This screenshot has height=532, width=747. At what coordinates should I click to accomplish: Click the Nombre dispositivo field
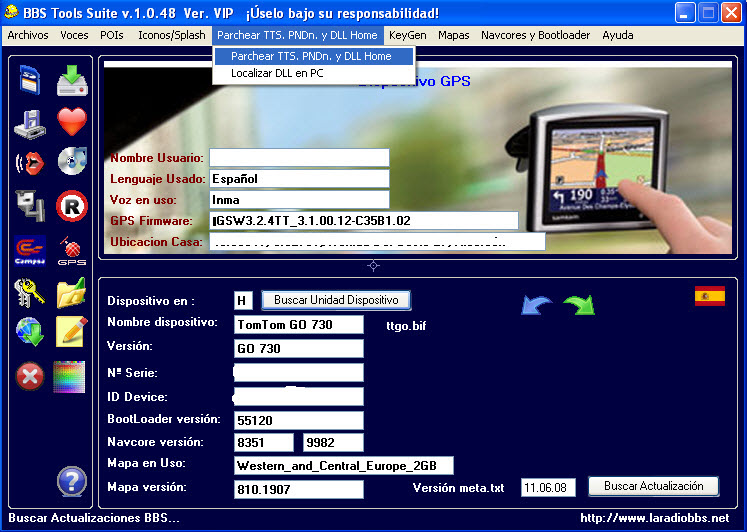299,325
